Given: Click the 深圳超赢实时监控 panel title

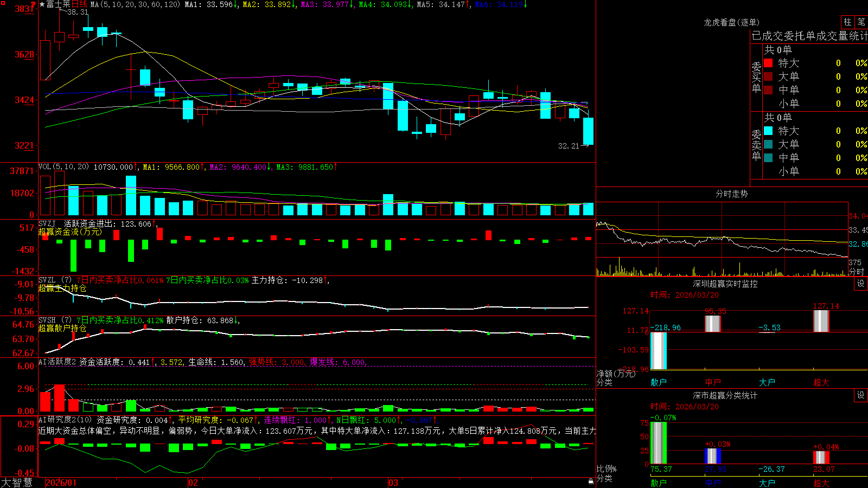Looking at the screenshot, I should [725, 284].
